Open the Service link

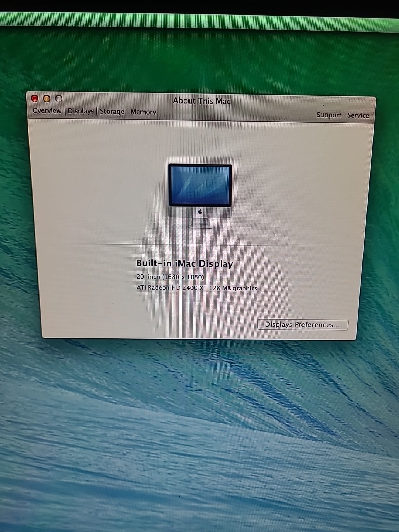click(358, 115)
